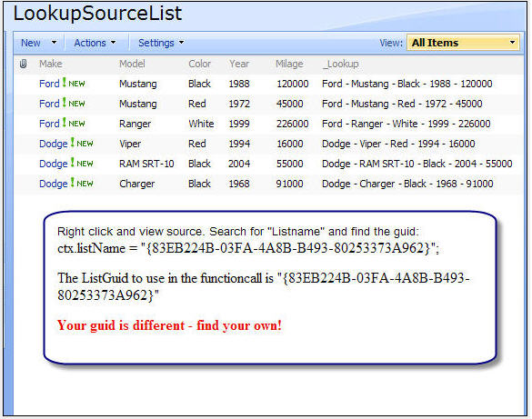Click "Dodge - Charger - Black - 1968 - 91000" lookup
532x419 pixels.
point(407,184)
